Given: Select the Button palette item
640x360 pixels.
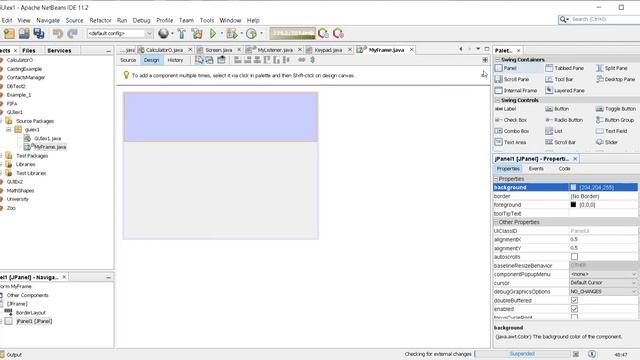Looking at the screenshot, I should coord(557,109).
